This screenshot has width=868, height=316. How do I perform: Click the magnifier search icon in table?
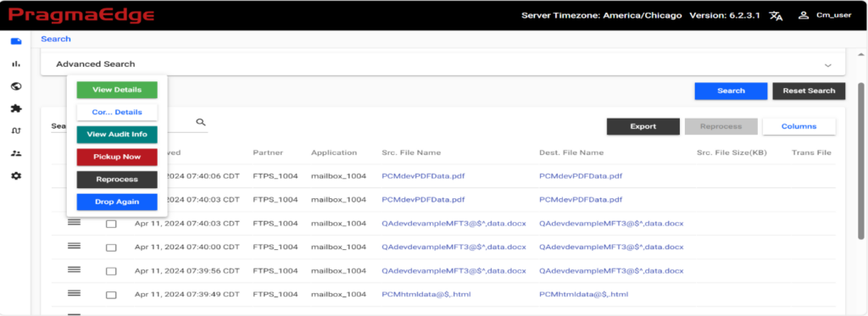coord(201,122)
